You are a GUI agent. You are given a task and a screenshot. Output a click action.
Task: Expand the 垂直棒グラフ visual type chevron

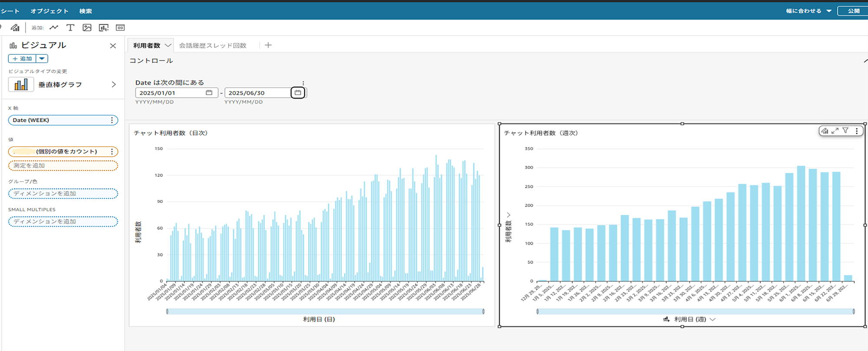(x=114, y=85)
